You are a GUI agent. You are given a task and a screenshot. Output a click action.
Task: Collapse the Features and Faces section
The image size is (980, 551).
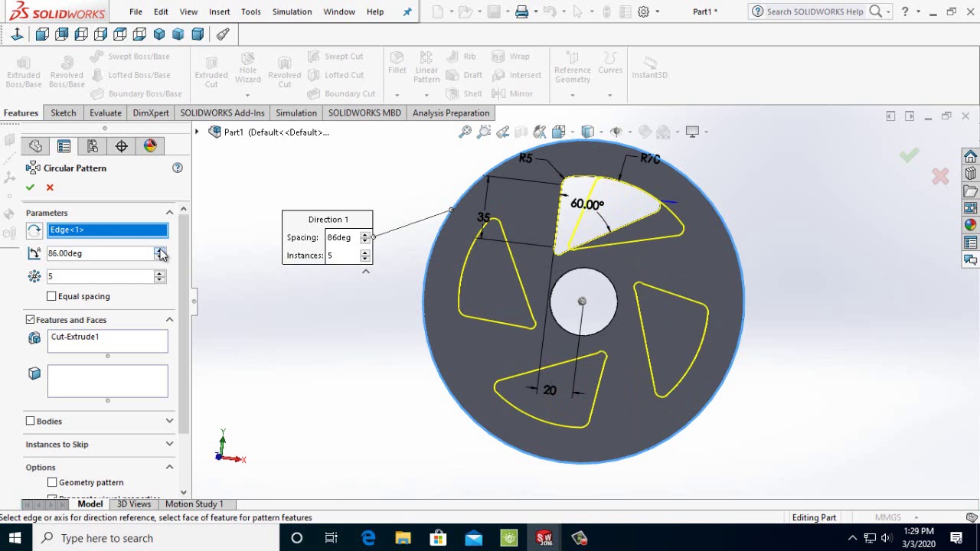click(x=169, y=320)
